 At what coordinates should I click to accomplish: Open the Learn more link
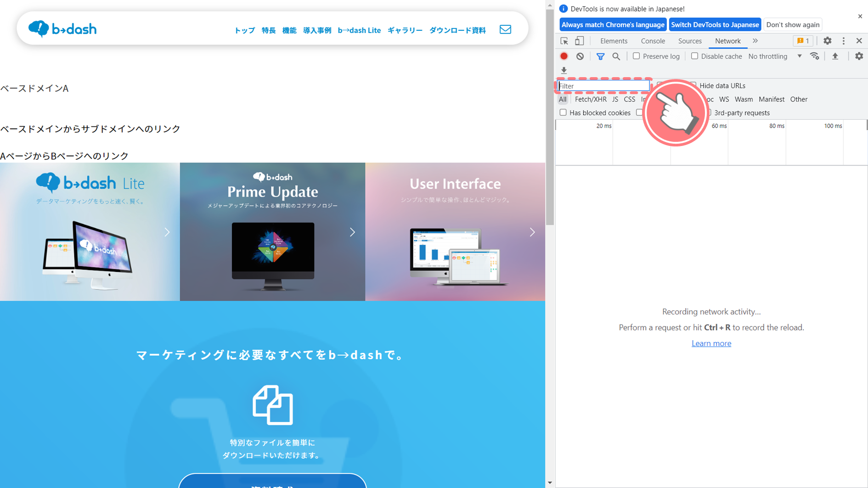[x=711, y=343]
